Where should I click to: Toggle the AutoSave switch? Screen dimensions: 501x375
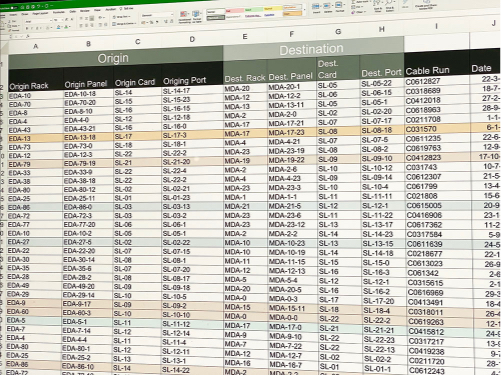(x=14, y=8)
